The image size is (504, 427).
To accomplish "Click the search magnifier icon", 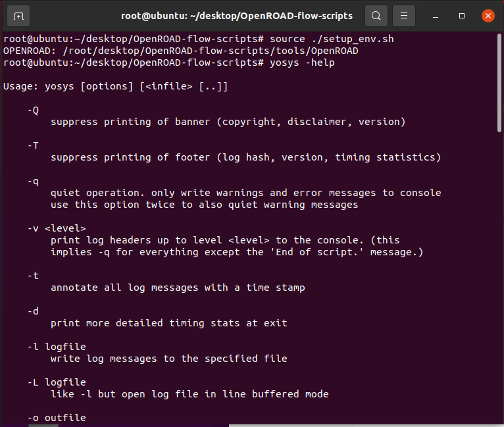I will 376,15.
